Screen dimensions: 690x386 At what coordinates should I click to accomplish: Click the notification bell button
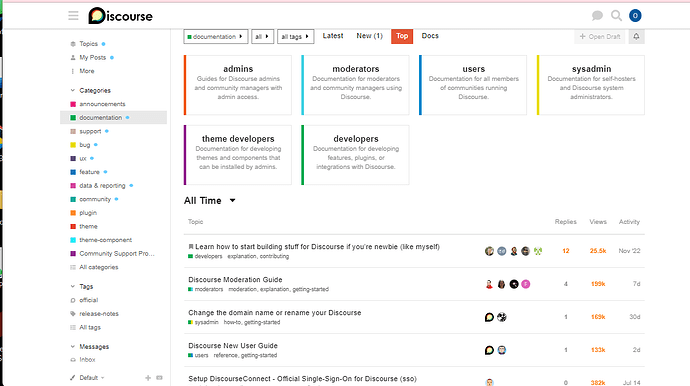tap(636, 37)
